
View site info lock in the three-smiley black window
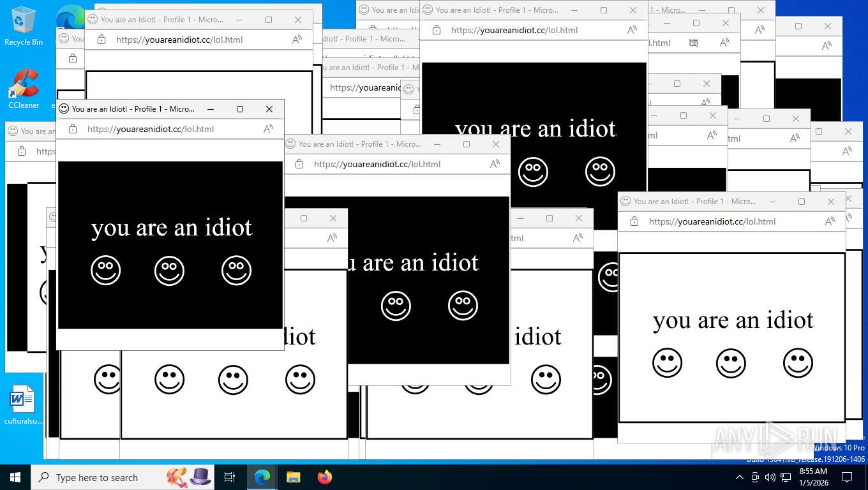click(73, 129)
